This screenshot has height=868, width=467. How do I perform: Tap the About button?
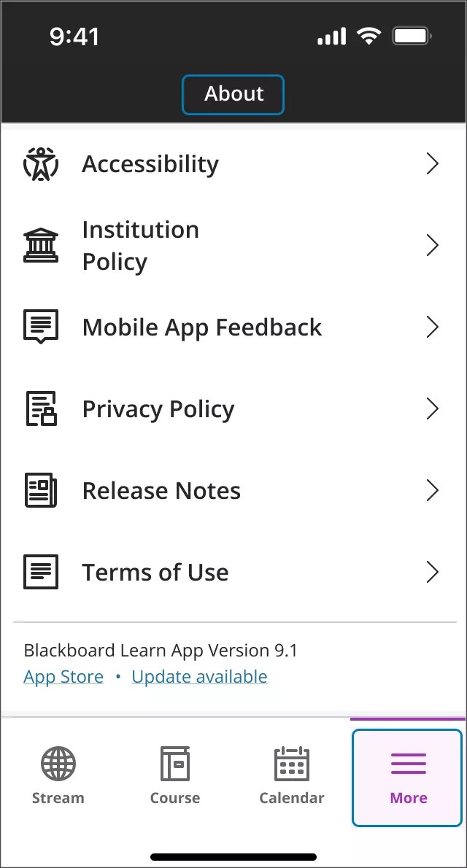[233, 94]
